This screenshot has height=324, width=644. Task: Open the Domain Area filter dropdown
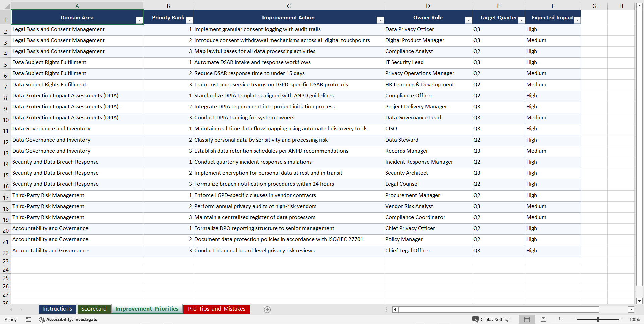[140, 20]
